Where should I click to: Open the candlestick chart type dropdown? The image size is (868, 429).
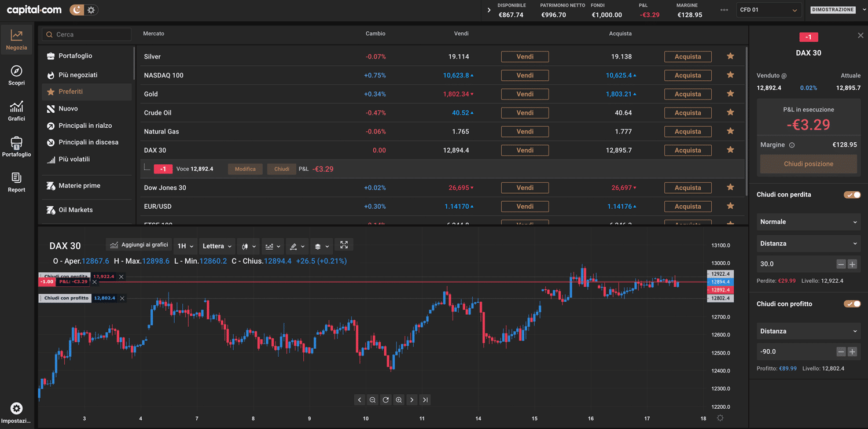point(248,246)
